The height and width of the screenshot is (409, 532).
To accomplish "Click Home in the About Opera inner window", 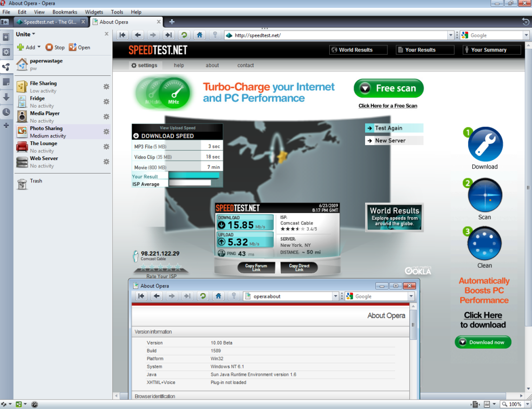I will click(218, 296).
